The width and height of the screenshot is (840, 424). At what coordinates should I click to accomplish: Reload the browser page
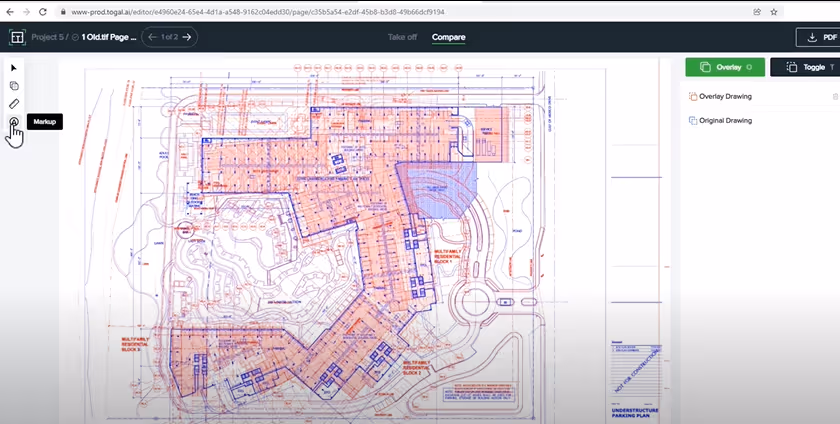(43, 11)
